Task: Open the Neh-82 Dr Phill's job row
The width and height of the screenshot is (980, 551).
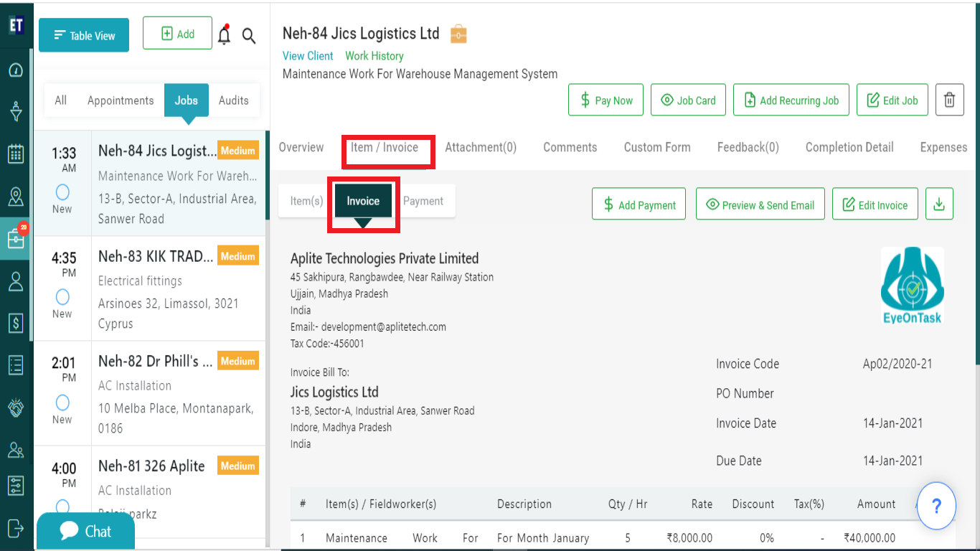Action: click(x=149, y=394)
